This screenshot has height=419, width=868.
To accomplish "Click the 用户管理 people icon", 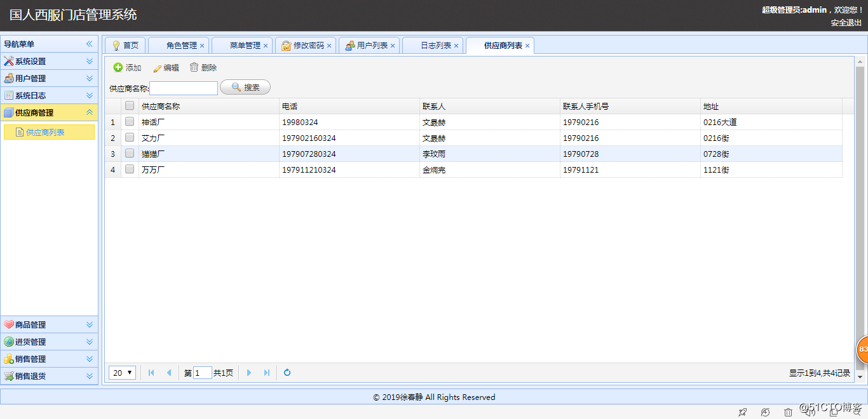I will point(9,79).
